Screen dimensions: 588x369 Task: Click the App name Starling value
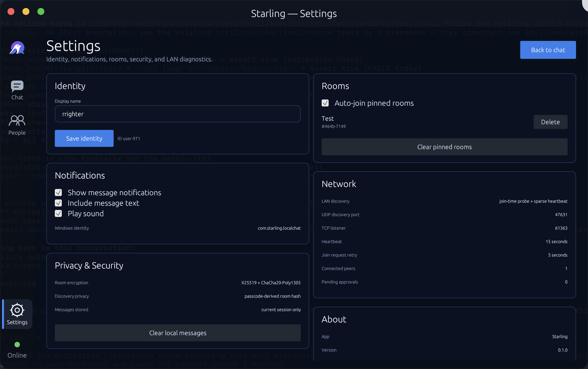(x=560, y=337)
